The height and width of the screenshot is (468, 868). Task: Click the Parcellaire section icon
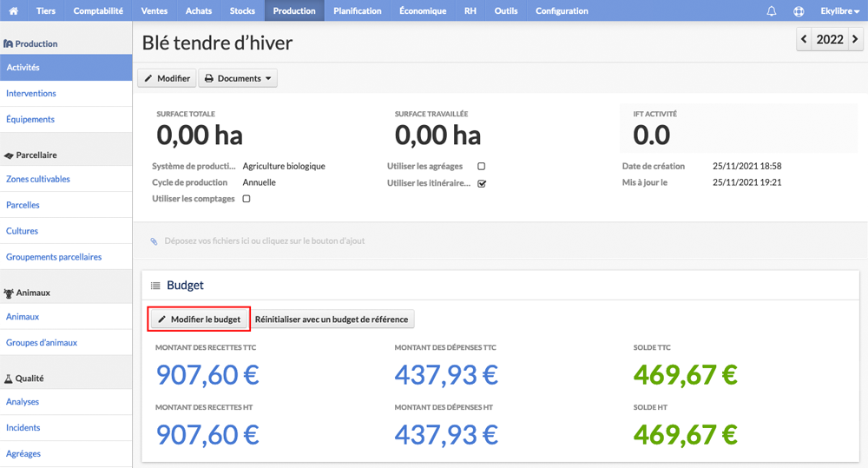[9, 155]
